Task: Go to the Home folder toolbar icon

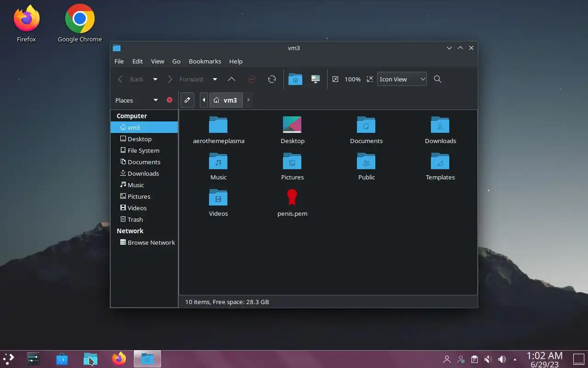Action: (295, 79)
